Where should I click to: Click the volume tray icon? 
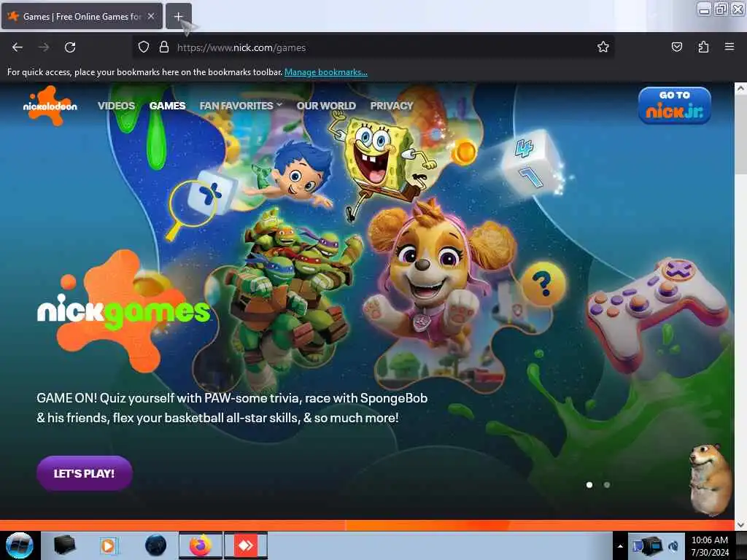tap(673, 545)
